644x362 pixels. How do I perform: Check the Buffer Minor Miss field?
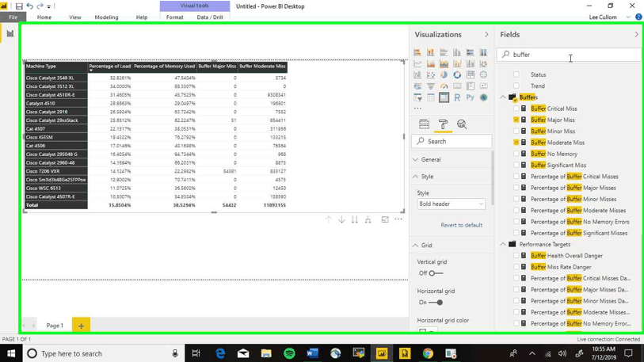(516, 131)
